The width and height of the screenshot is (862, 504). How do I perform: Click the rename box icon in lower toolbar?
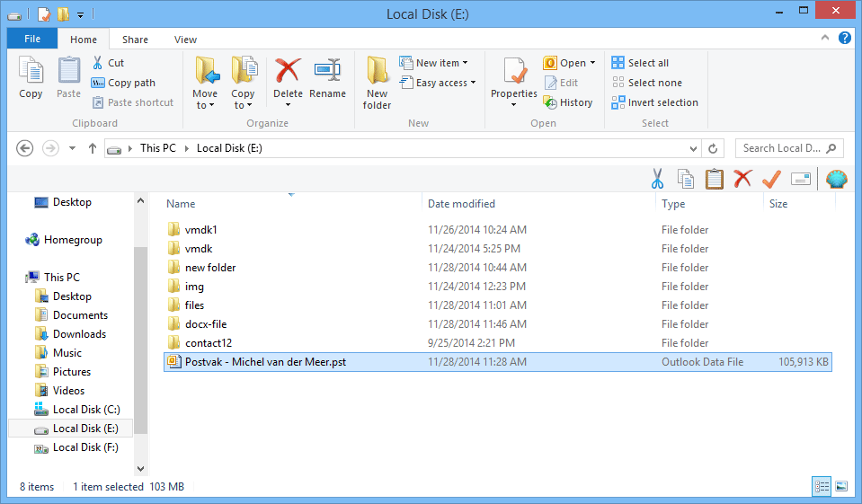[x=800, y=179]
